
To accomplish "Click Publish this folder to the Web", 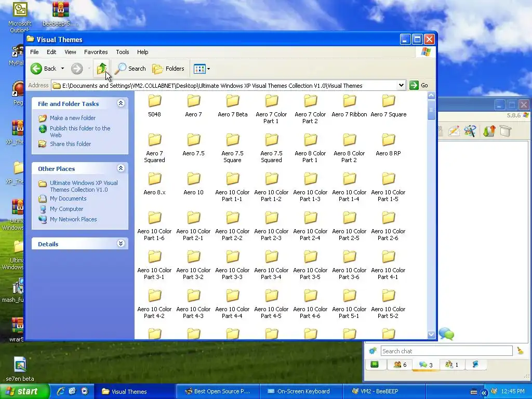I will pyautogui.click(x=80, y=131).
